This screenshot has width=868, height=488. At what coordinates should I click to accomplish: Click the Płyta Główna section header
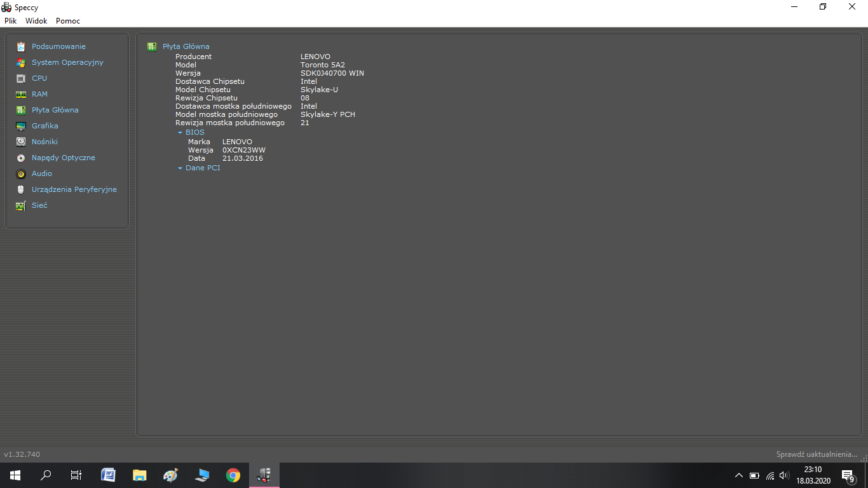click(x=186, y=46)
